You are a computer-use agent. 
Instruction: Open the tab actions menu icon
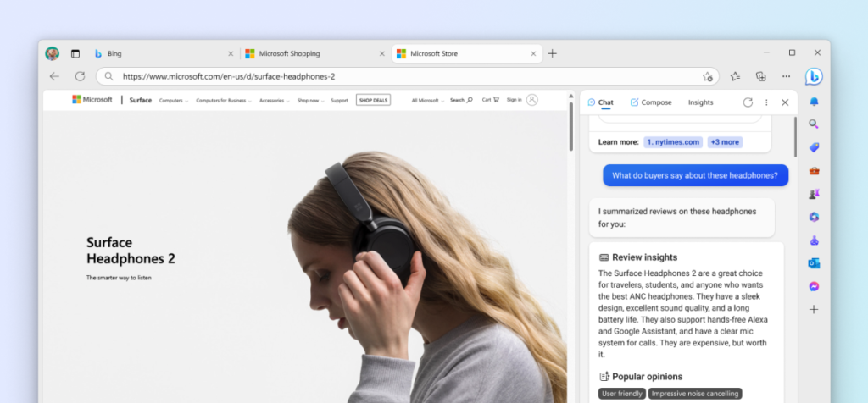point(75,53)
